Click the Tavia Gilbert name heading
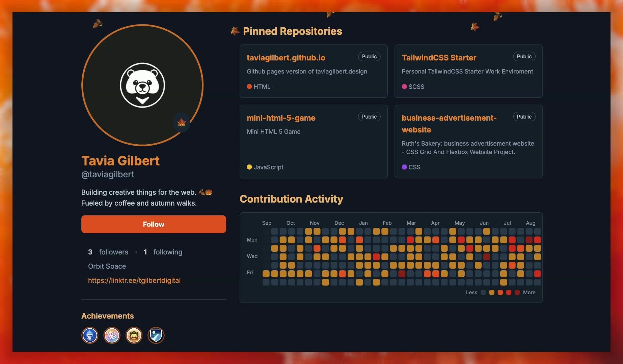Viewport: 623px width, 364px height. coord(120,161)
